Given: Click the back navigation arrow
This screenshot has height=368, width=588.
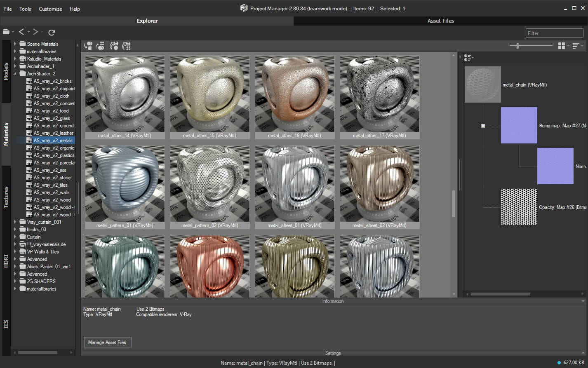Looking at the screenshot, I should (21, 32).
